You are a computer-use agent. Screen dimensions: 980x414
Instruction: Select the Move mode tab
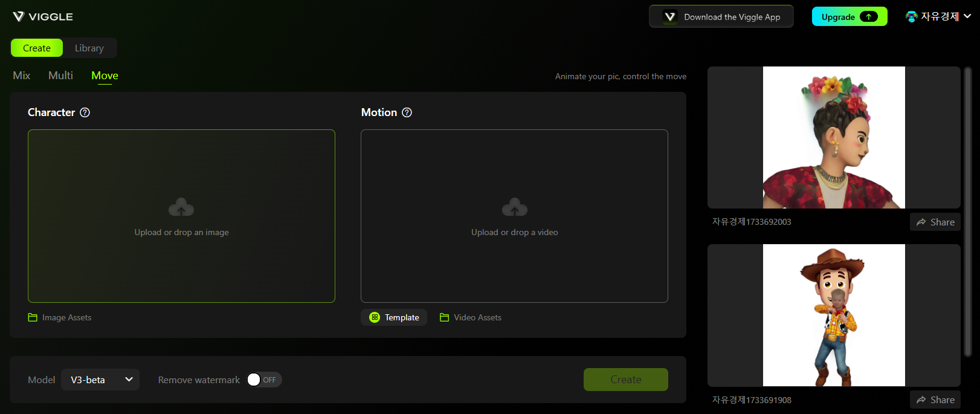click(105, 76)
